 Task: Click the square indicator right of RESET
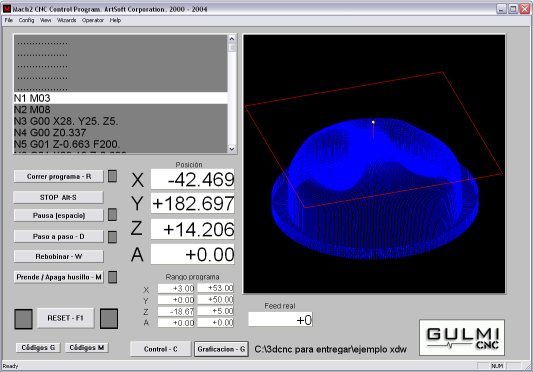(x=109, y=319)
